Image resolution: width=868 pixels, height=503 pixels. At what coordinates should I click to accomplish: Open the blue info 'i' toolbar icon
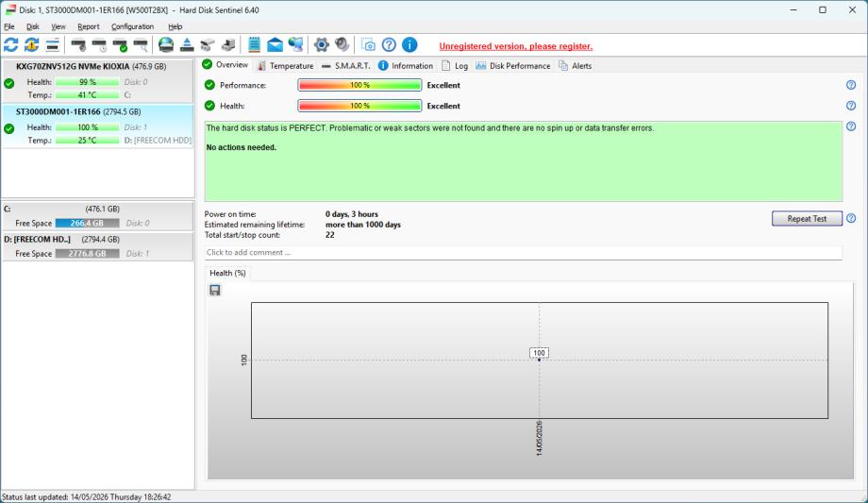click(409, 45)
